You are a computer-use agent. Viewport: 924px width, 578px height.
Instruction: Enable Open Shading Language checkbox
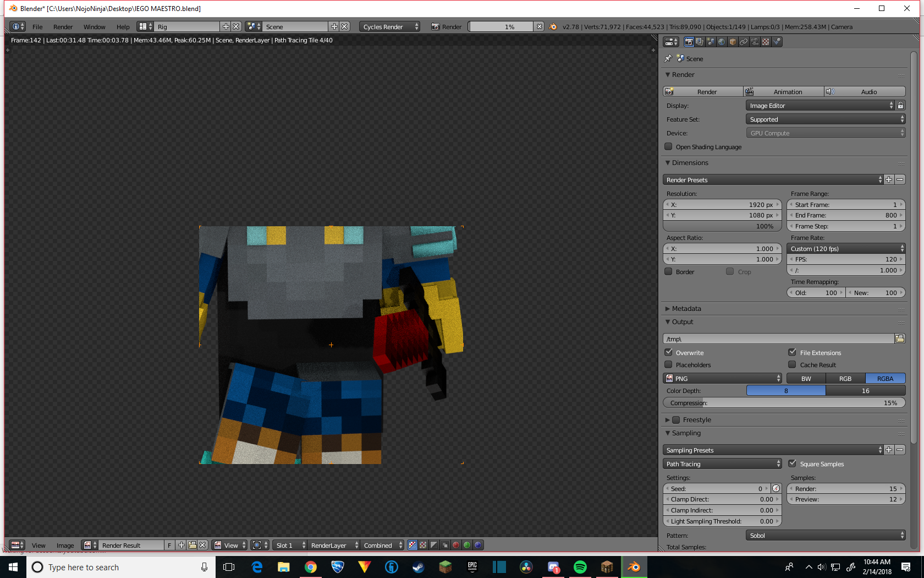pyautogui.click(x=669, y=146)
